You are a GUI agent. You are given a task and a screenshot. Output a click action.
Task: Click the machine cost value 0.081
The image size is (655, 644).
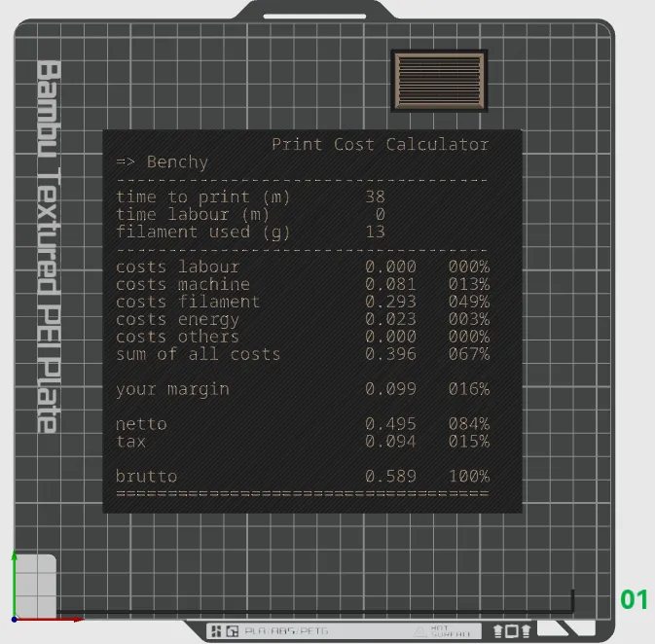point(390,284)
